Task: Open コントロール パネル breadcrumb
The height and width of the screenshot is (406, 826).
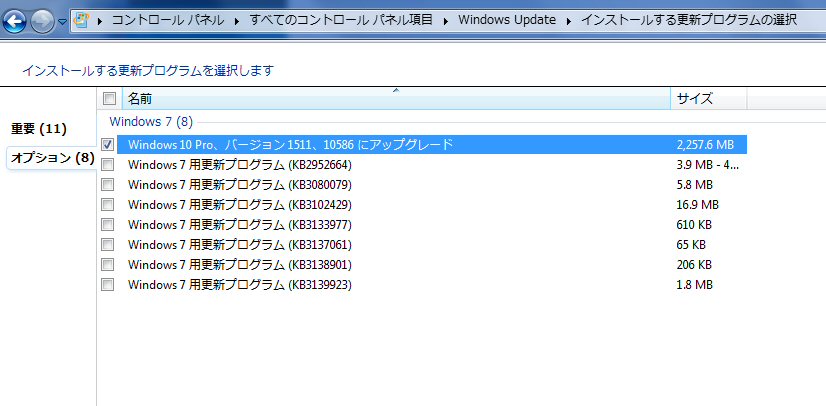Action: click(168, 21)
